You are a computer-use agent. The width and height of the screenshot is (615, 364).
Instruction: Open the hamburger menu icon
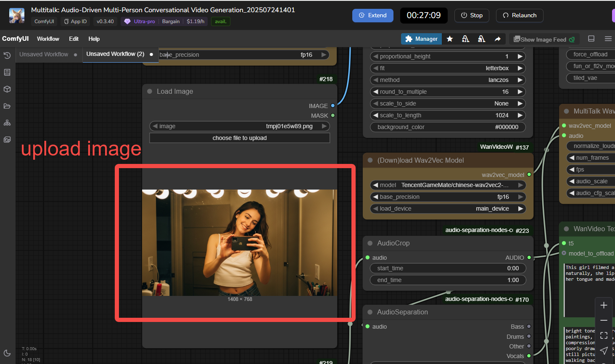[x=608, y=39]
